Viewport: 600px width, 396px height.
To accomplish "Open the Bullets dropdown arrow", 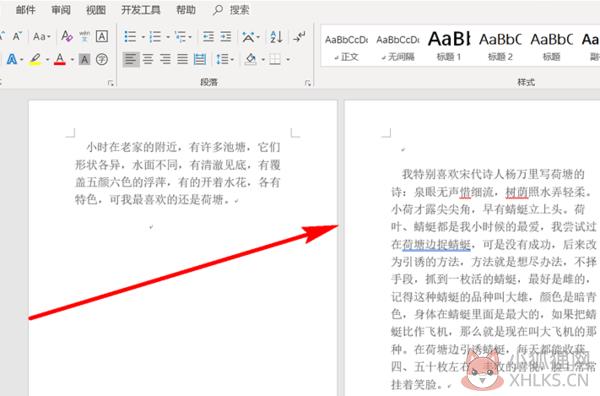I will [143, 37].
